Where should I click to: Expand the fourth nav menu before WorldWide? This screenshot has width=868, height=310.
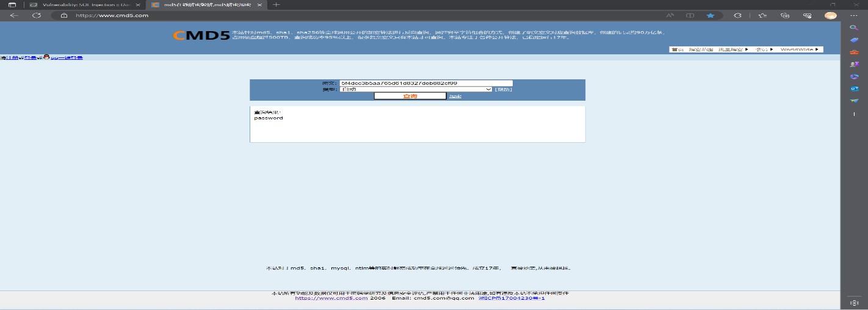coord(764,49)
